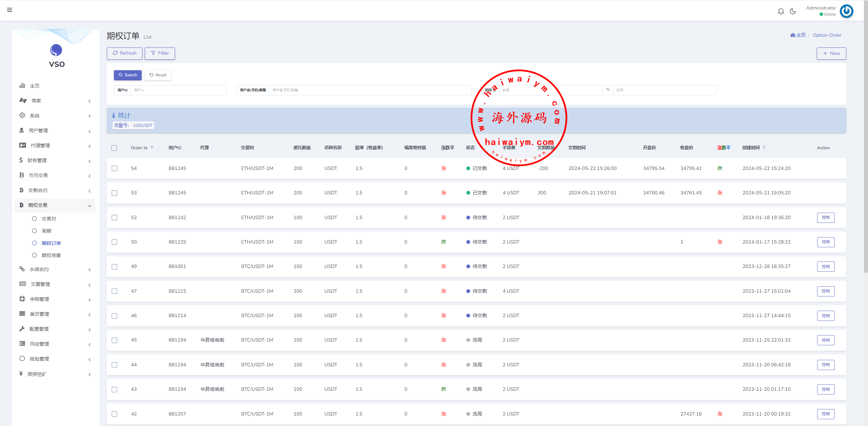Screen dimensions: 868x426
Task: Click the 用户Id input field
Action: pos(178,90)
